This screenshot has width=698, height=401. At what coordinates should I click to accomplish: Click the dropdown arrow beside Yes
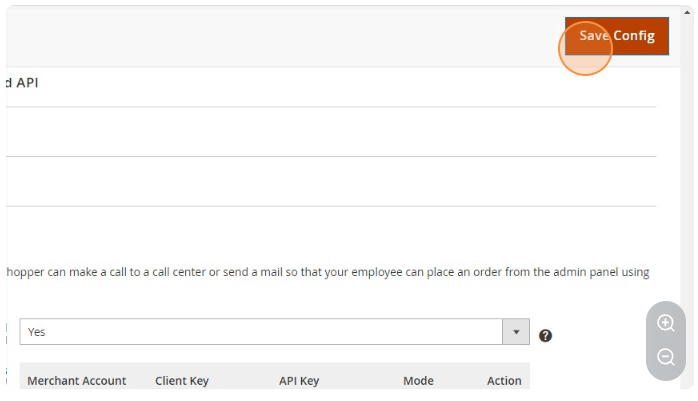(516, 332)
